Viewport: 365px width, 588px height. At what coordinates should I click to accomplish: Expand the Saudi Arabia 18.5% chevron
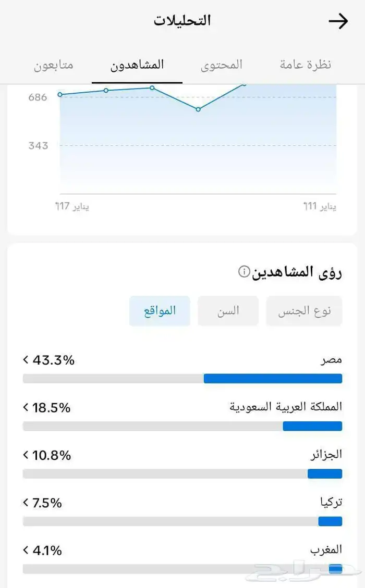click(26, 407)
